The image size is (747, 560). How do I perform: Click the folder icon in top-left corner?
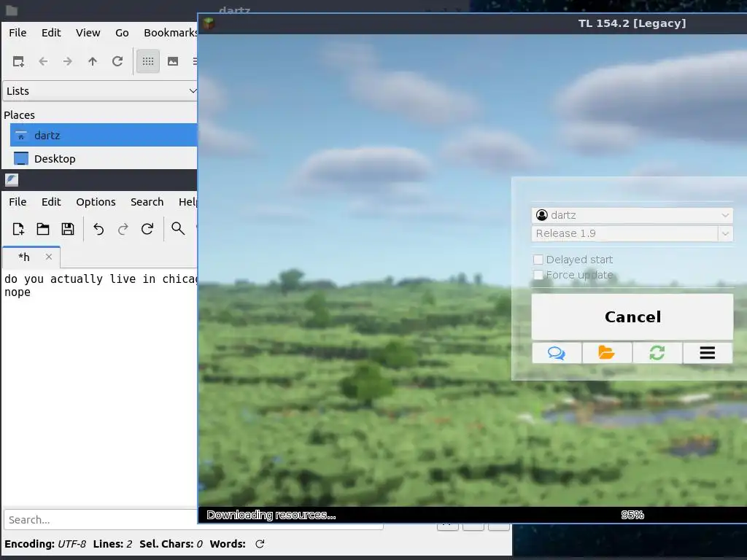pyautogui.click(x=12, y=10)
